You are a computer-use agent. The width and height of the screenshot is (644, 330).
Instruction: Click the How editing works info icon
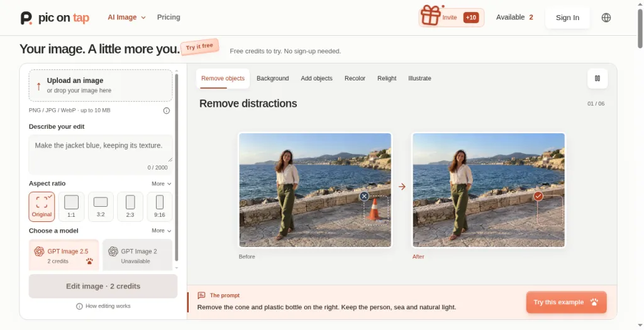[x=79, y=306]
